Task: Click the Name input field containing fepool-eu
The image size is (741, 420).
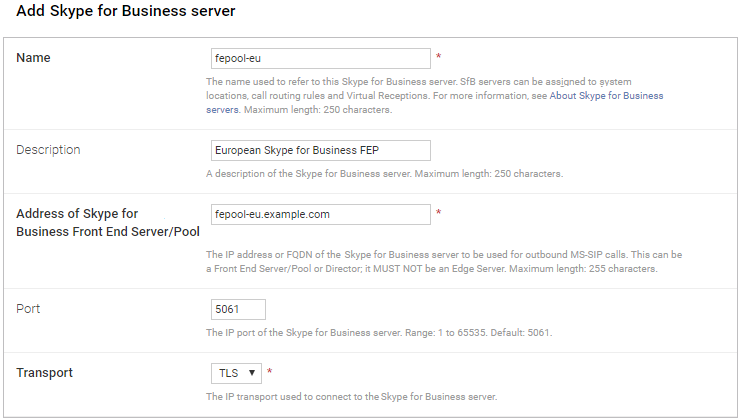Action: [320, 58]
